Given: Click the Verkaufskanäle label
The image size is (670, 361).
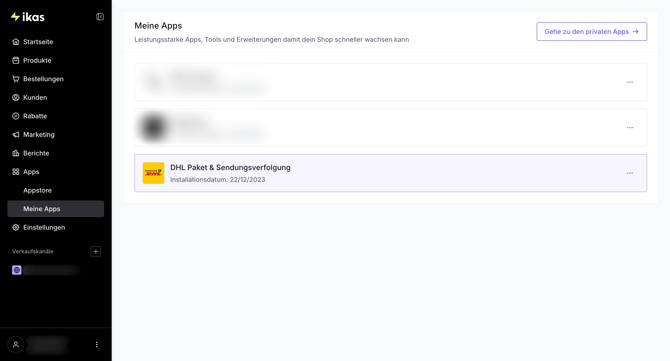Looking at the screenshot, I should coord(32,252).
